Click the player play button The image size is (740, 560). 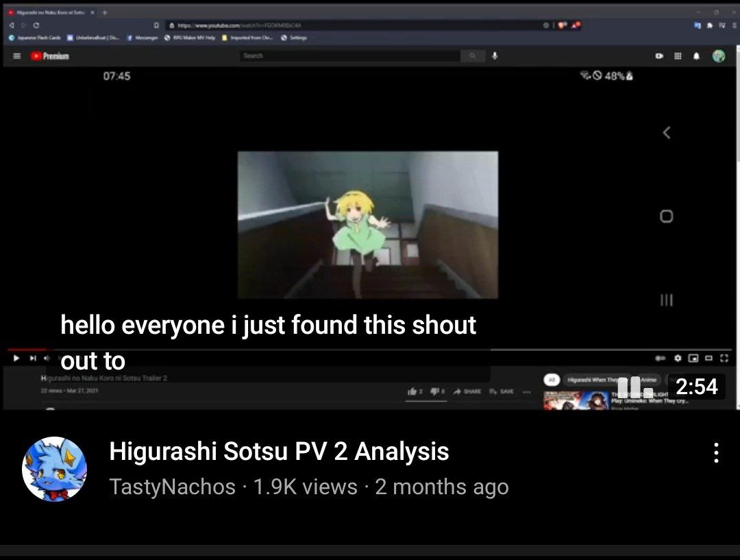16,358
